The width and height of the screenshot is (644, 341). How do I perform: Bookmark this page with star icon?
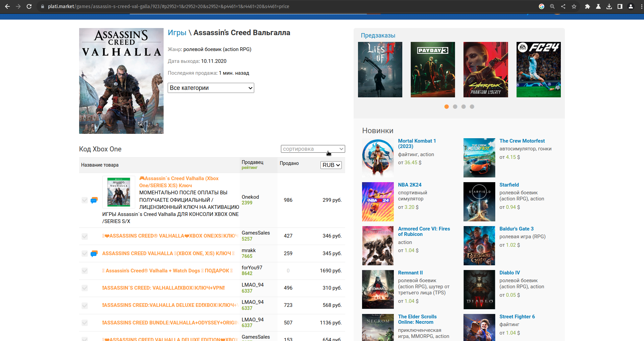coord(574,6)
